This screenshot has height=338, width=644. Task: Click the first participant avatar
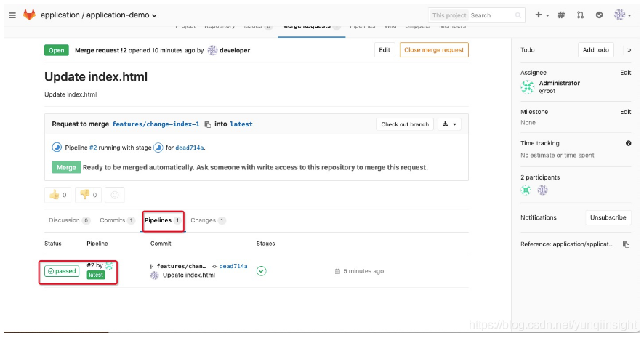[526, 190]
